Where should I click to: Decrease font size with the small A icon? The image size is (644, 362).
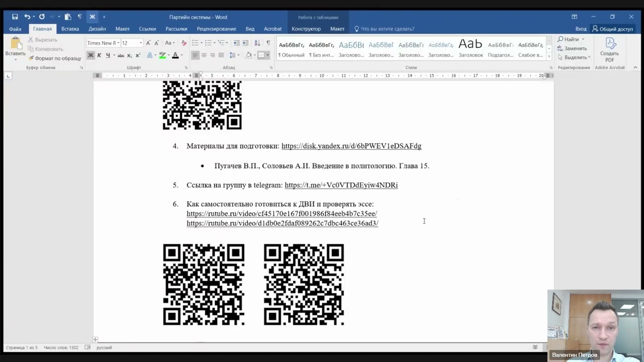[157, 43]
